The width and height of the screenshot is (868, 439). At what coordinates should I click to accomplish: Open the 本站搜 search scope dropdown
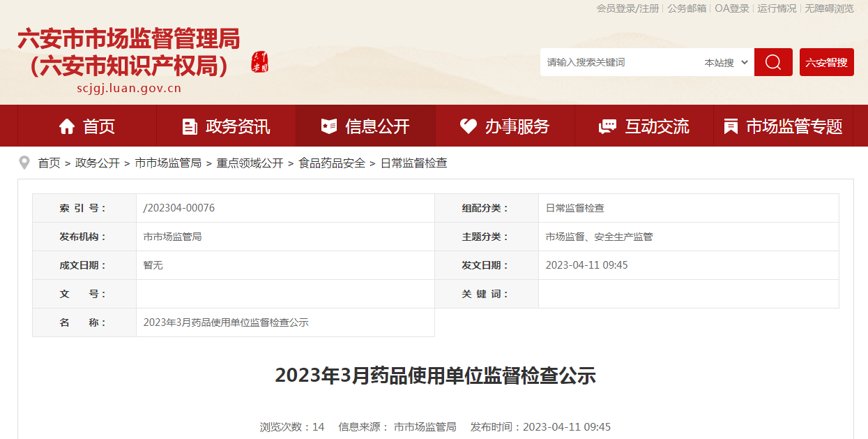coord(726,62)
